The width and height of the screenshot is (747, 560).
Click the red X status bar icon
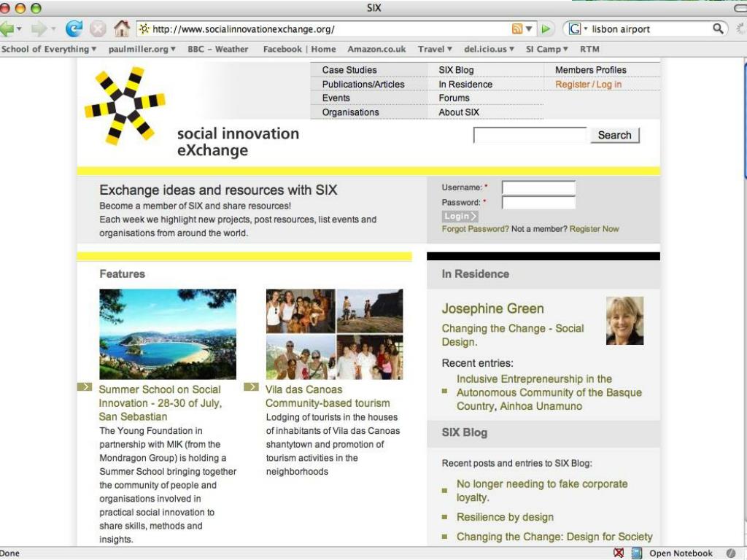coord(619,553)
